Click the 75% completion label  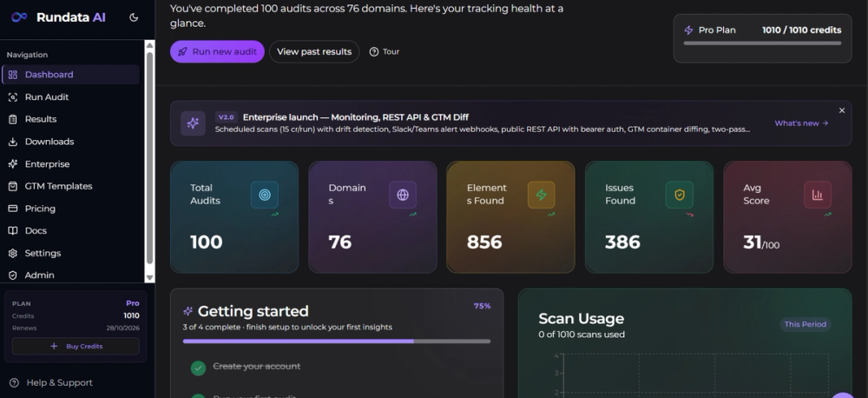tap(482, 306)
